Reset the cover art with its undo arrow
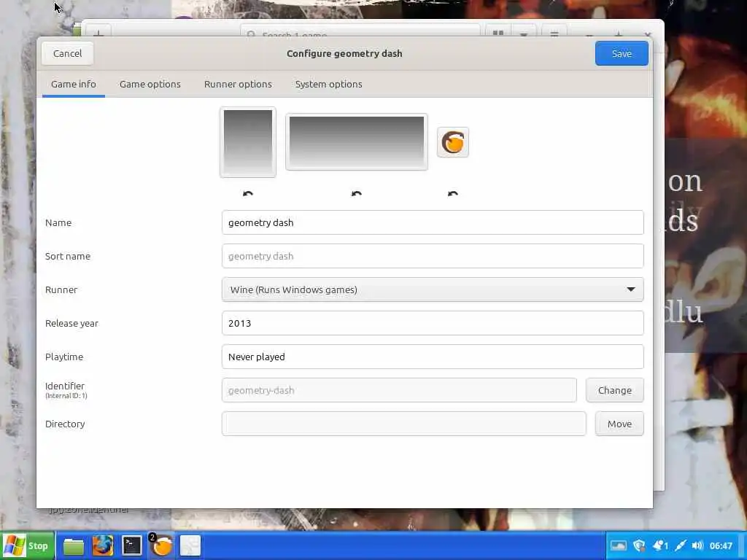The height and width of the screenshot is (560, 747). click(x=248, y=192)
